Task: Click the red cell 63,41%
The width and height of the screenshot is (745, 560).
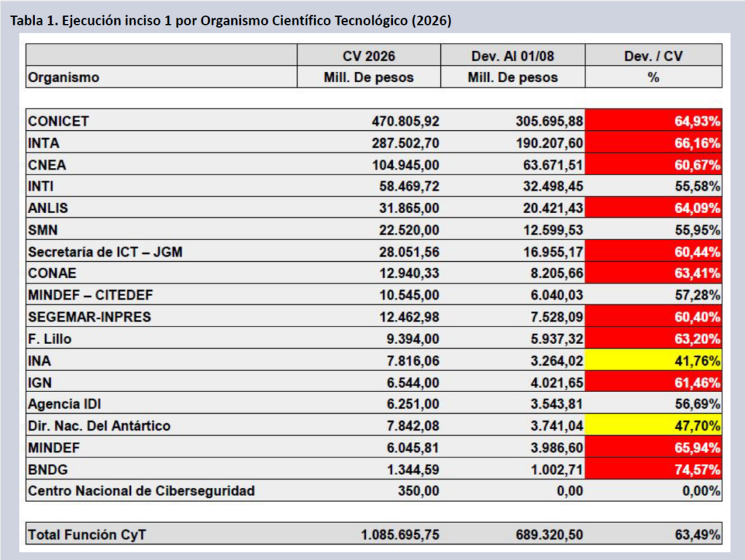Action: pos(653,273)
